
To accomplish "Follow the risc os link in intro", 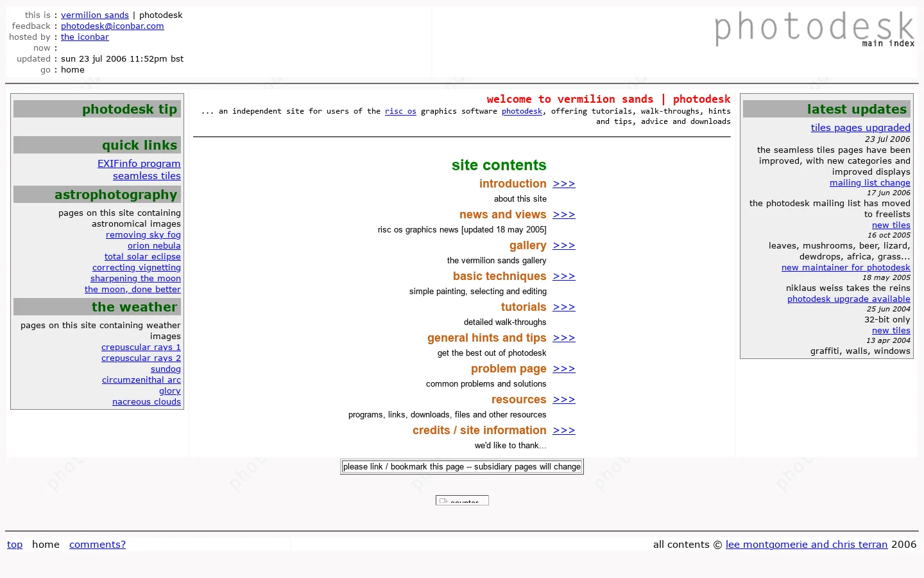I will [x=400, y=111].
